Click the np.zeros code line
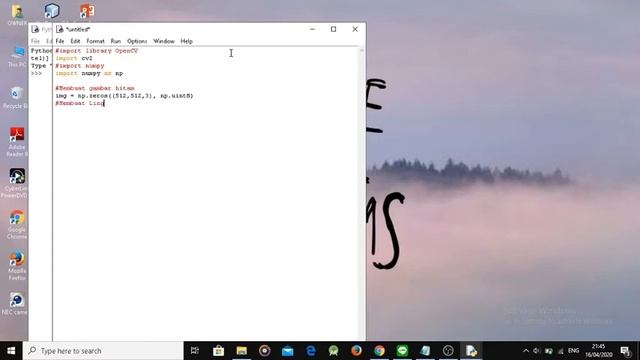The height and width of the screenshot is (360, 640). pyautogui.click(x=124, y=96)
